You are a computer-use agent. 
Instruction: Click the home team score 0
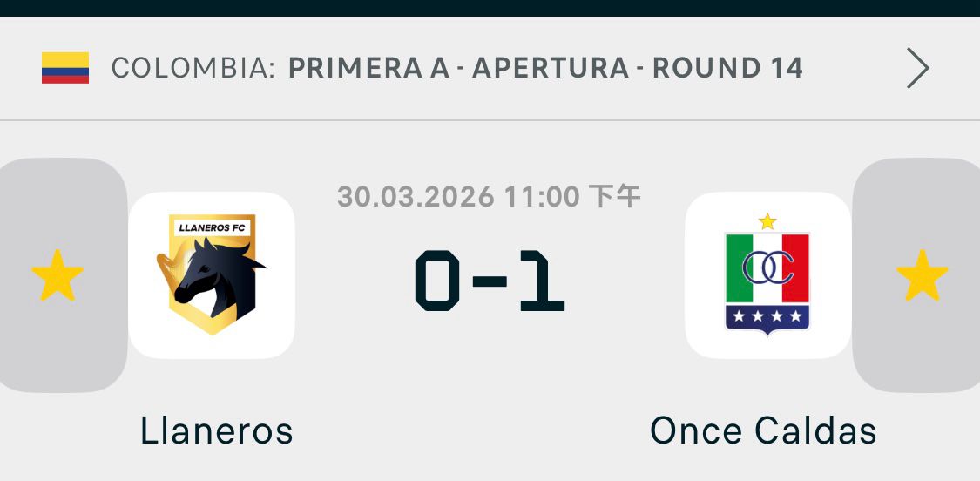point(437,281)
